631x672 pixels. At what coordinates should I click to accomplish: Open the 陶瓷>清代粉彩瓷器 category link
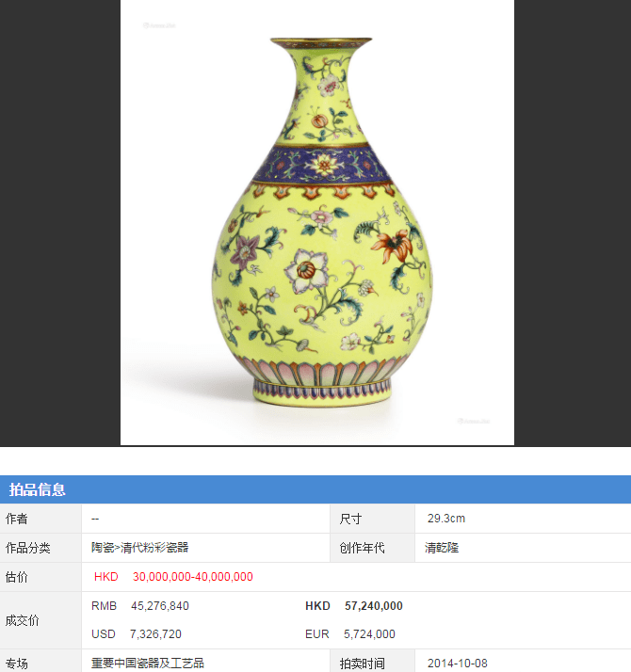(139, 547)
